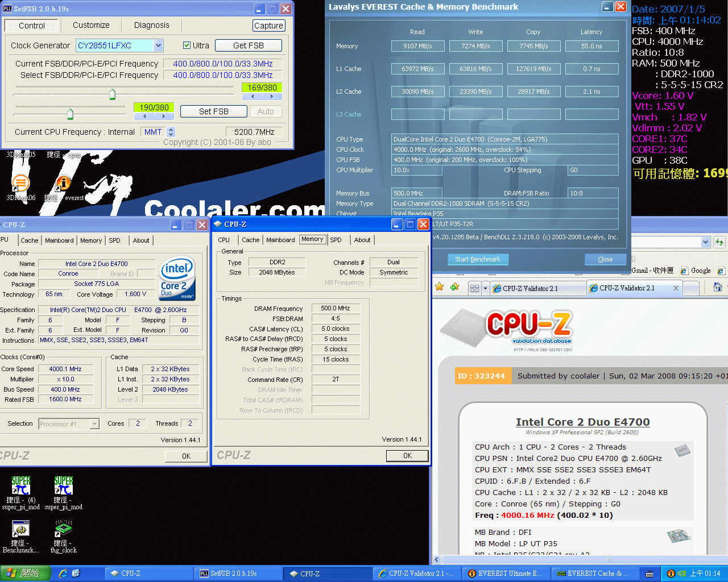This screenshot has height=582, width=728.
Task: Open the Clock Generator dropdown in SetFSB
Action: coord(159,45)
